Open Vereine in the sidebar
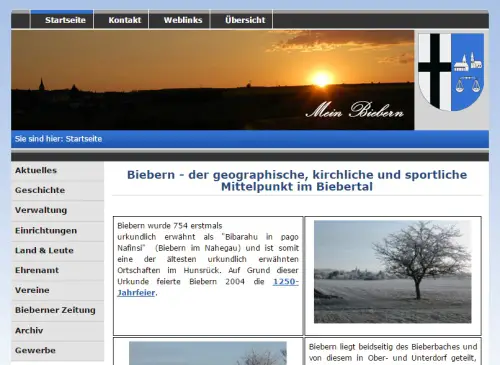Viewport: 500px width, 365px height. [x=57, y=291]
